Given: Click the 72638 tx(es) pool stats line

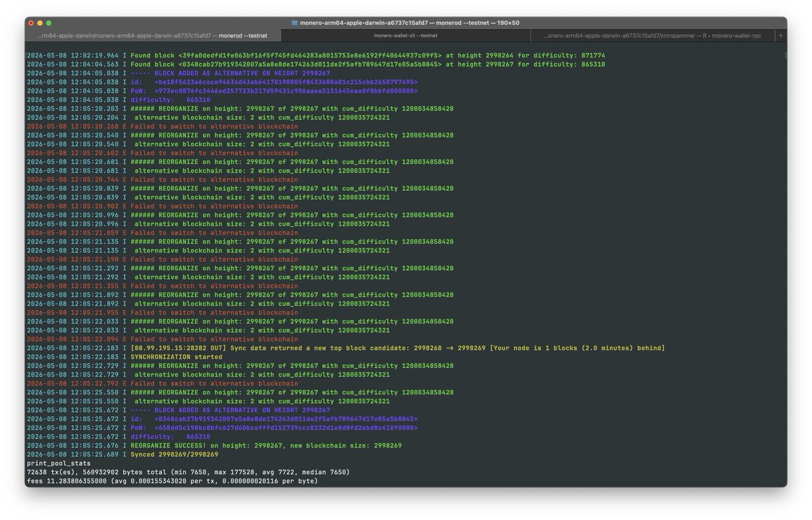Looking at the screenshot, I should (x=188, y=472).
